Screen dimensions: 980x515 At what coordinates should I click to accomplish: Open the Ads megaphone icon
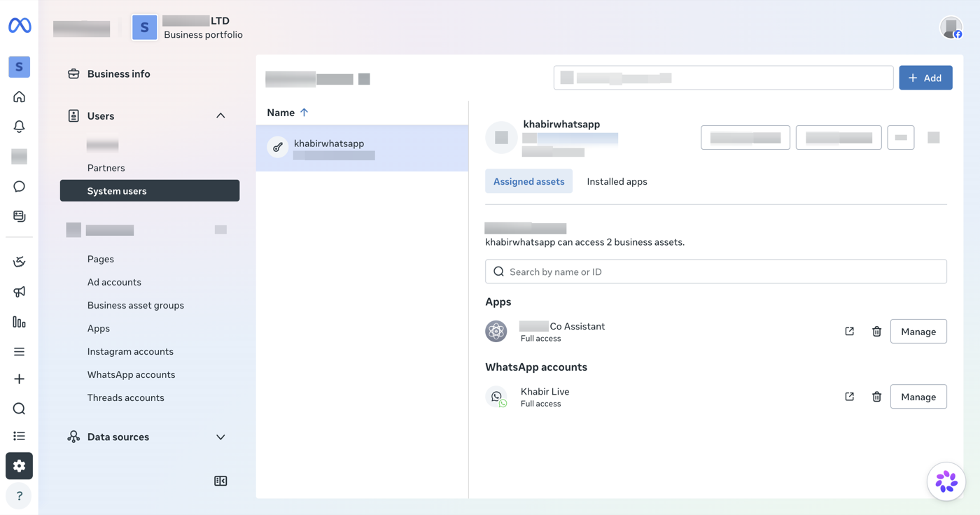tap(20, 292)
